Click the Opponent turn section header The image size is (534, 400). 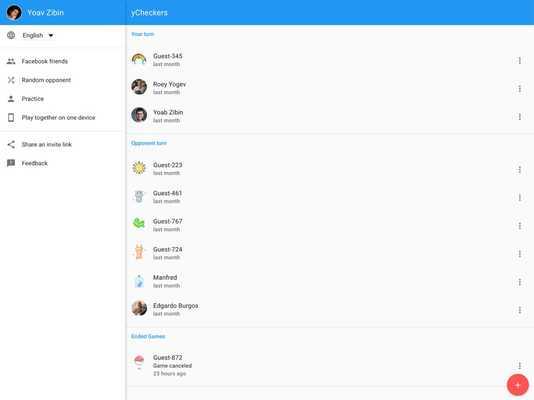tap(149, 143)
